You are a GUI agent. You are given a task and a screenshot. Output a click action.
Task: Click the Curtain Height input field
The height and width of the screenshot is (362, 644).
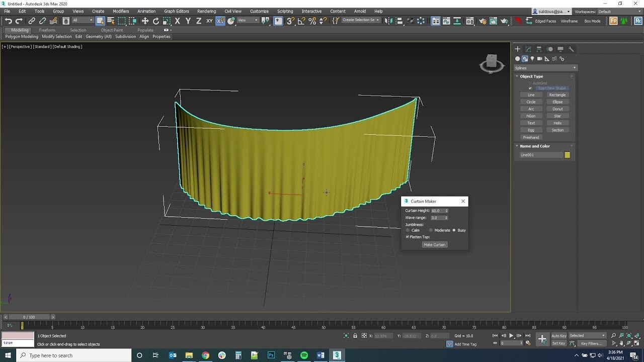[x=437, y=211]
